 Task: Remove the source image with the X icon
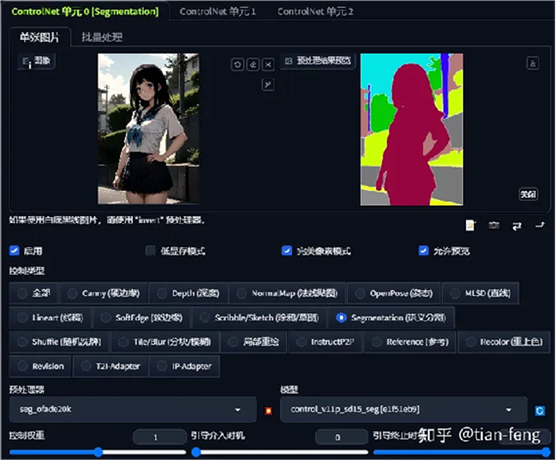coord(268,65)
